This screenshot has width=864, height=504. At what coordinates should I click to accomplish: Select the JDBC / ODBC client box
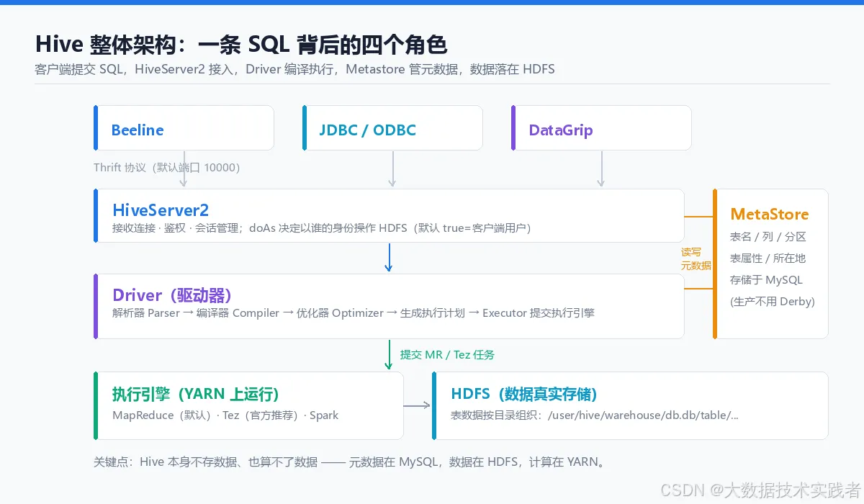[x=392, y=128]
